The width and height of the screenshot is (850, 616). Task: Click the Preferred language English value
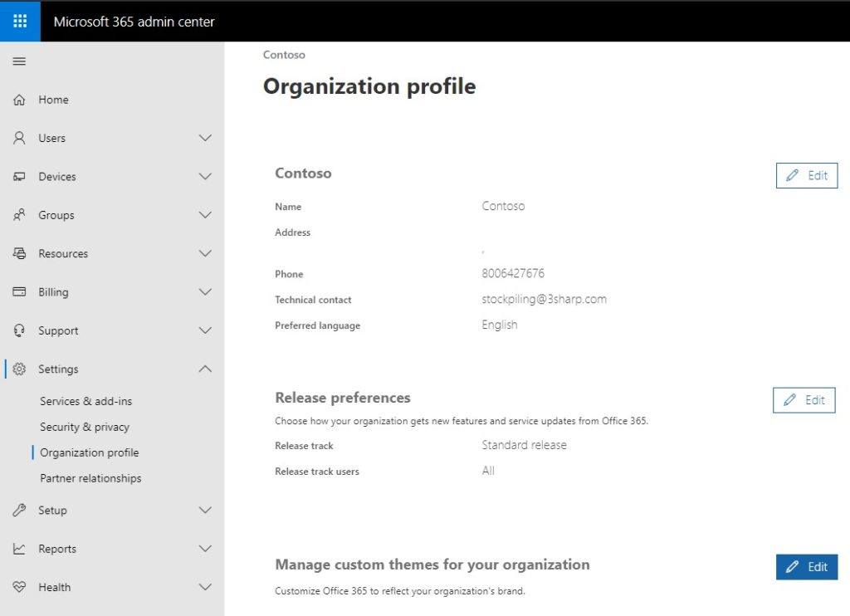(x=499, y=325)
